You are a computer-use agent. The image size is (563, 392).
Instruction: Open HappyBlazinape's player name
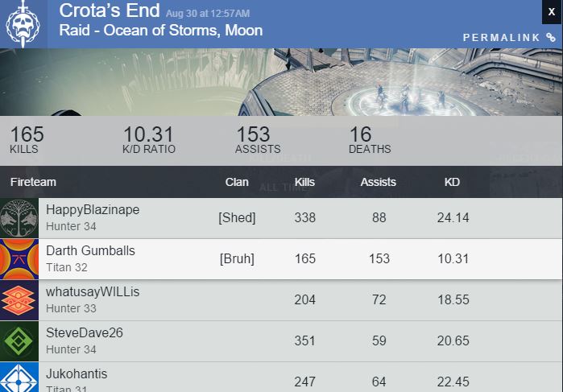point(93,210)
